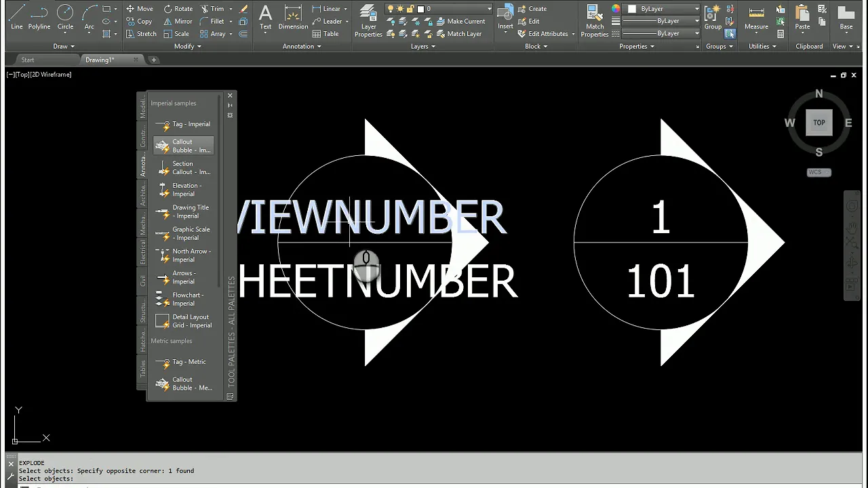Select the multiline Text tool

pos(265,18)
